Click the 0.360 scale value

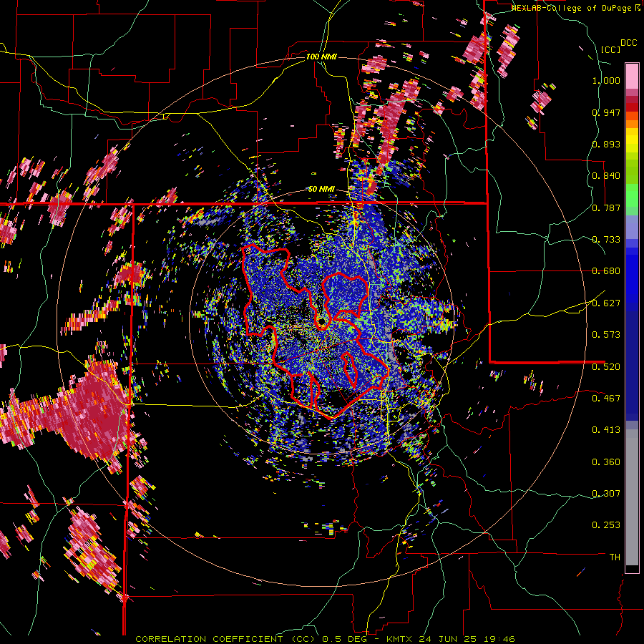[606, 462]
